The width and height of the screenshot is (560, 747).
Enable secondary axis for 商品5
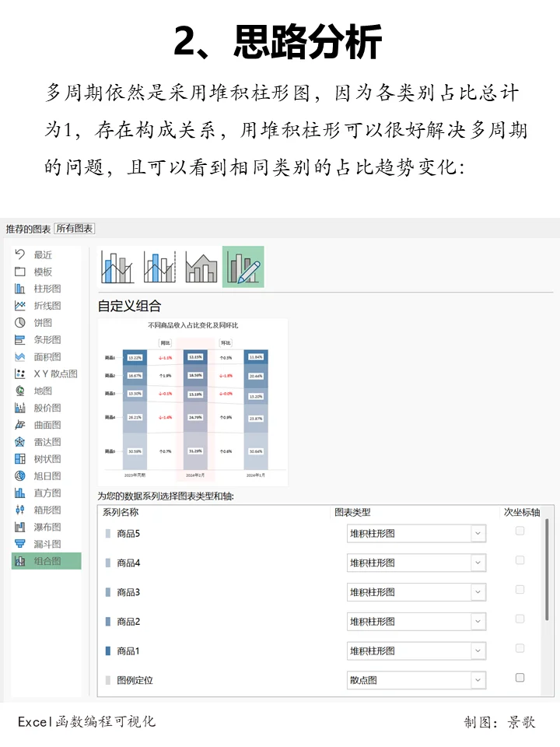coord(520,531)
